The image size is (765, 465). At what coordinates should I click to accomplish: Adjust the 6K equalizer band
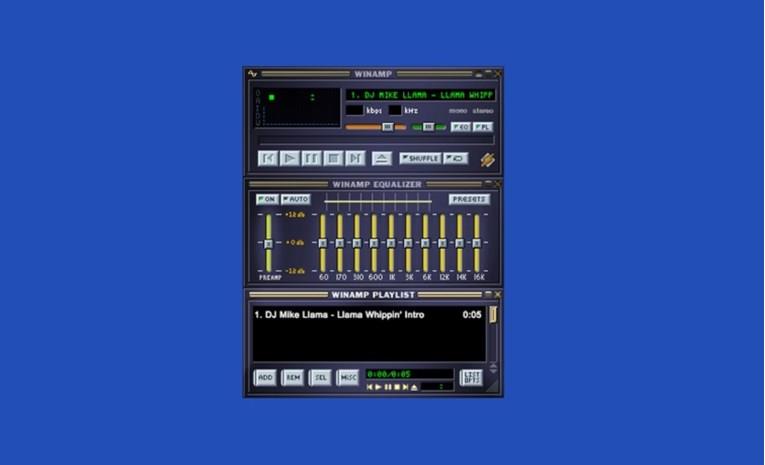(x=425, y=243)
